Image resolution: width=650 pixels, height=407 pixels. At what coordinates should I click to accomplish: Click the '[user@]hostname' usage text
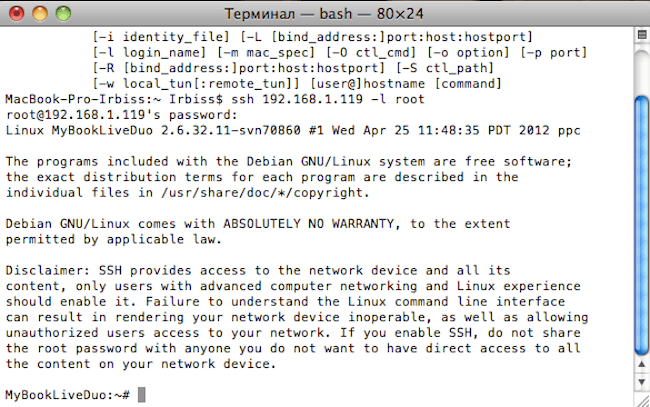(x=368, y=84)
